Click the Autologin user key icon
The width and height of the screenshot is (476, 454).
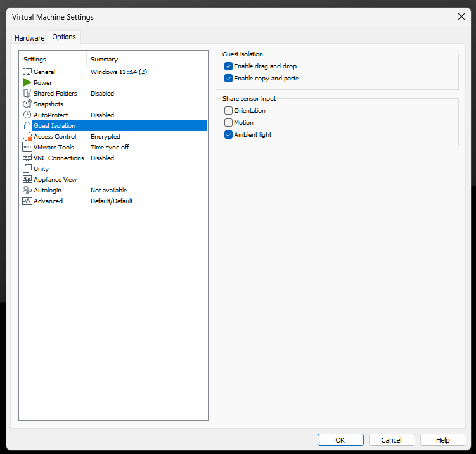click(x=27, y=191)
